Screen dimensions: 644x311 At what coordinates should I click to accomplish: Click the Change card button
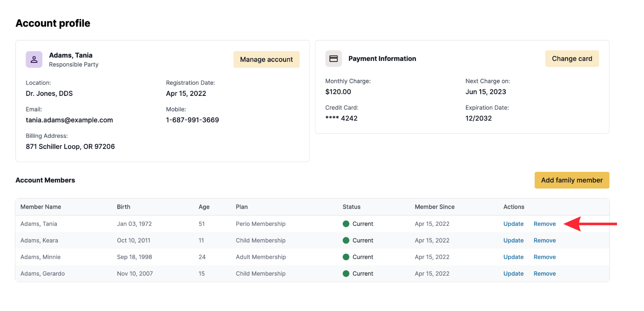[572, 59]
